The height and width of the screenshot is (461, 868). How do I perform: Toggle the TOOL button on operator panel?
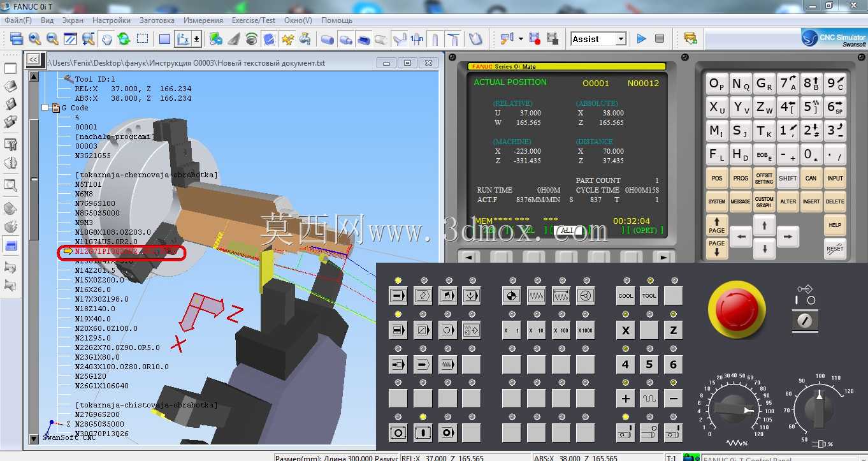[x=649, y=296]
